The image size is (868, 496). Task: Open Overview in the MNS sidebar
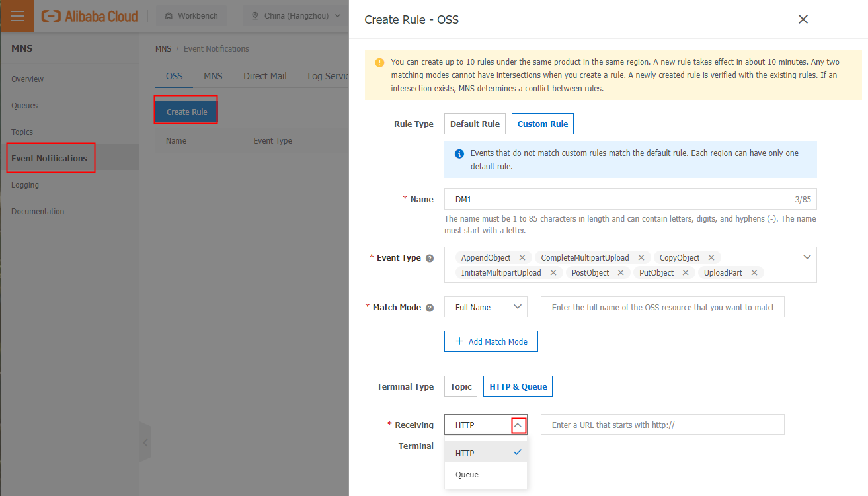(x=28, y=79)
